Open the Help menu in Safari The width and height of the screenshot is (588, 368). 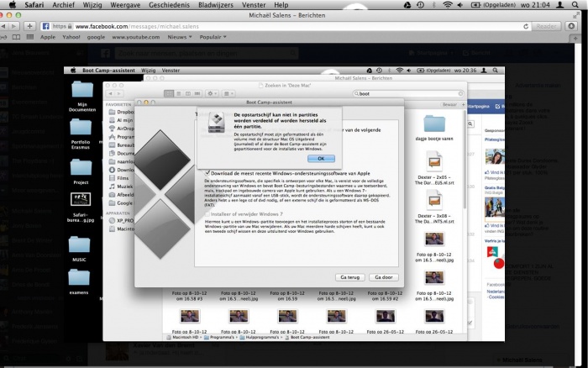coord(281,5)
